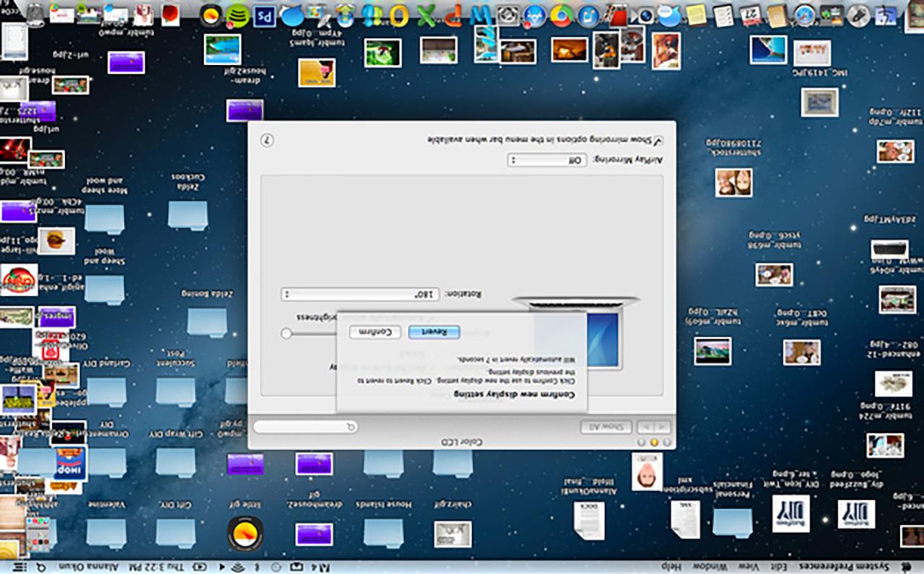Open Google Chrome from the dock

[x=562, y=14]
